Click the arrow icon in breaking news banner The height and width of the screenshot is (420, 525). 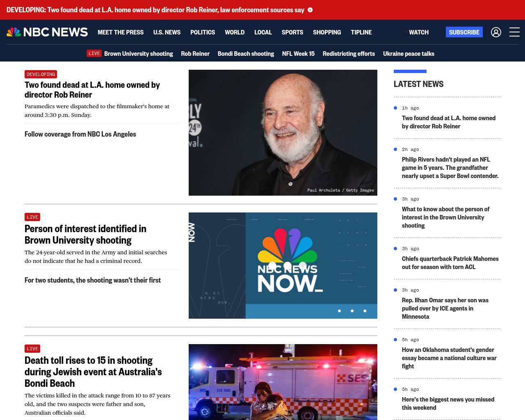(310, 10)
